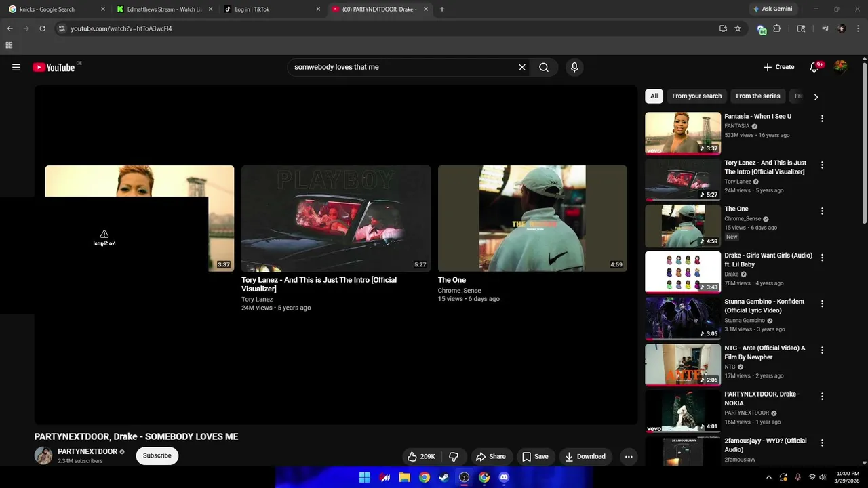Image resolution: width=868 pixels, height=488 pixels.
Task: Open site information icon in address bar
Action: coord(62,28)
